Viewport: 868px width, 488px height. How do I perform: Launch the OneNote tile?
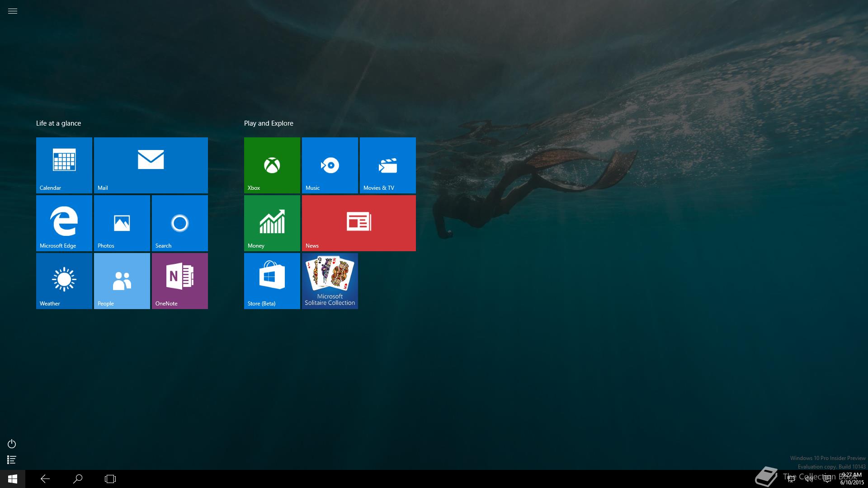point(180,281)
